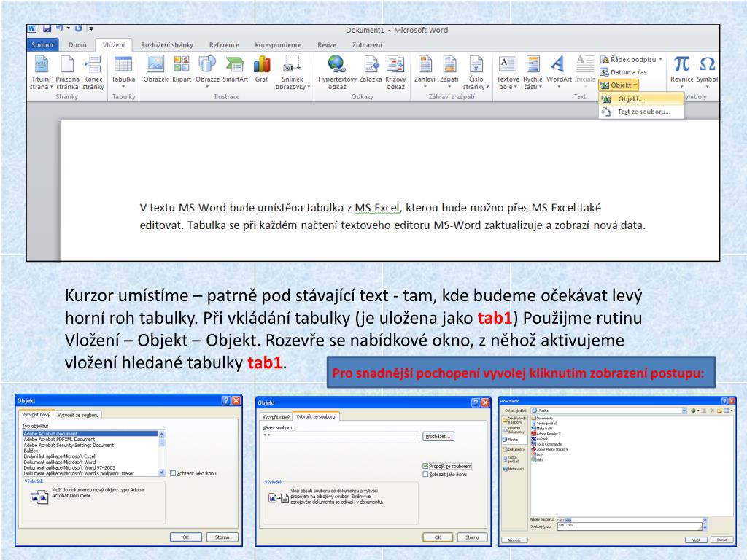This screenshot has height=560, width=747.
Task: Click OK in Objekt dialog with object list
Action: pos(186,537)
